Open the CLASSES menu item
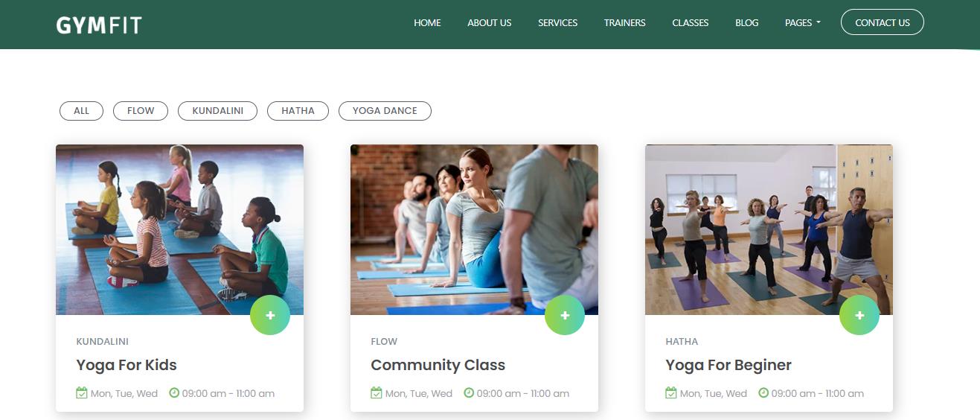This screenshot has height=420, width=980. (691, 22)
